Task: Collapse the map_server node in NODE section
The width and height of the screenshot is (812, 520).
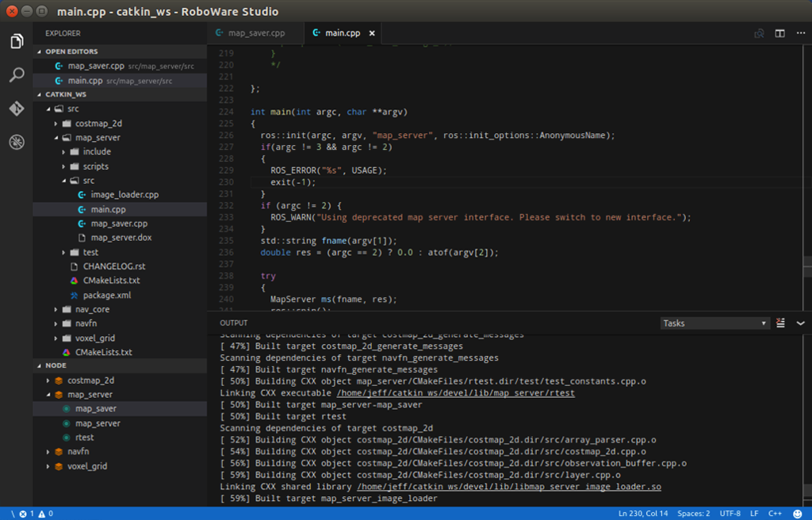Action: pos(48,395)
